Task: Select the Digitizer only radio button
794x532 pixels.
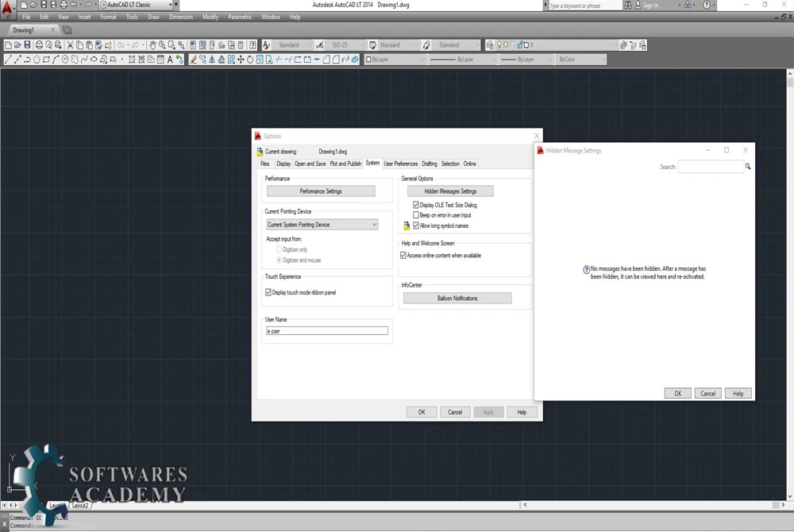Action: [279, 249]
